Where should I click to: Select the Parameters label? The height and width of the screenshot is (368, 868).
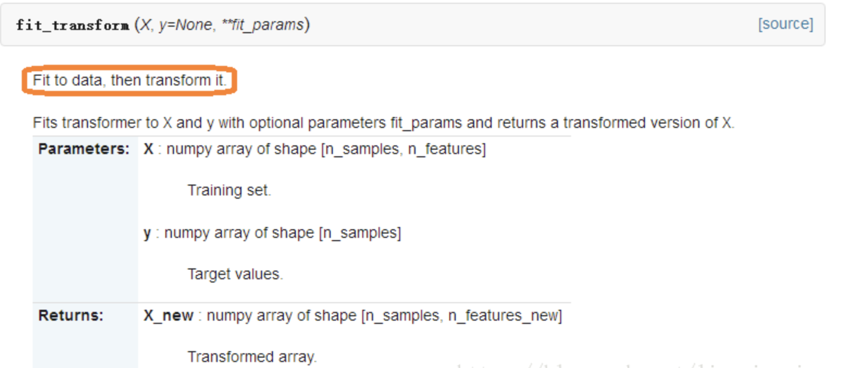pos(84,149)
